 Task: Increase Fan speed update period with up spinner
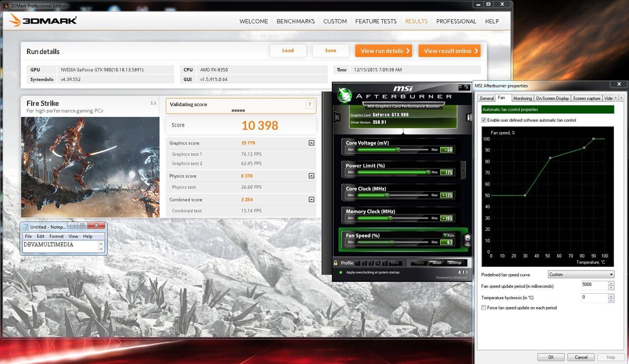[x=611, y=282]
